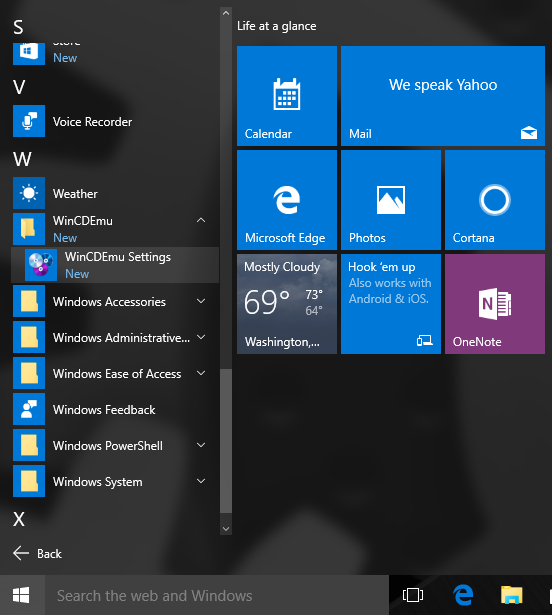This screenshot has height=615, width=552.
Task: Click the scrollbar down arrow
Action: (226, 529)
